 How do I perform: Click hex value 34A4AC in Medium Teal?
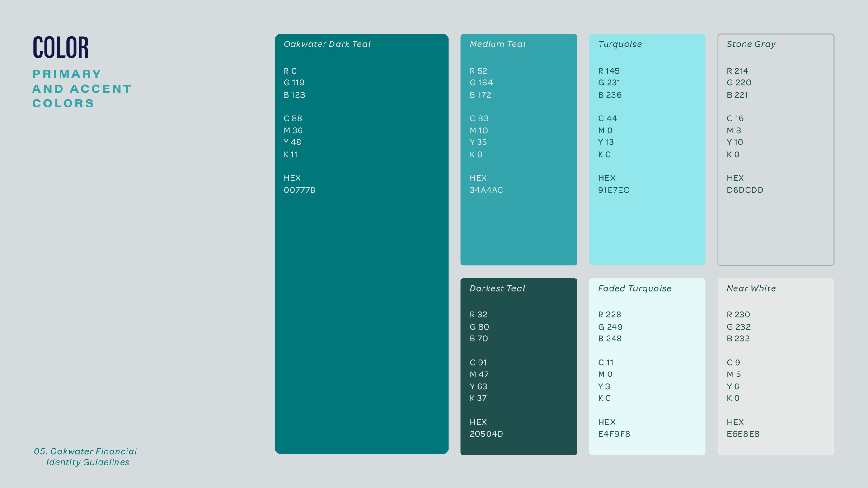pos(486,190)
